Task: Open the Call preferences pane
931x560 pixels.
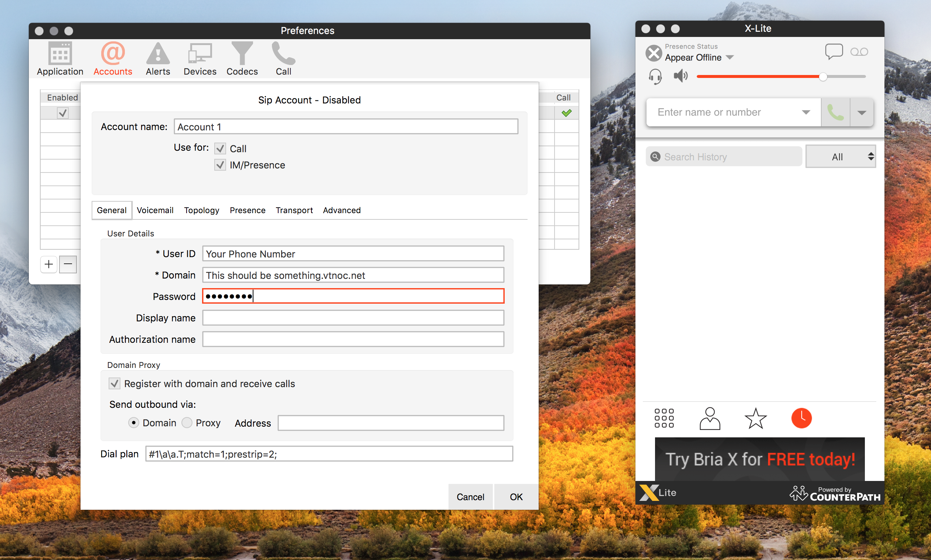Action: pyautogui.click(x=283, y=59)
